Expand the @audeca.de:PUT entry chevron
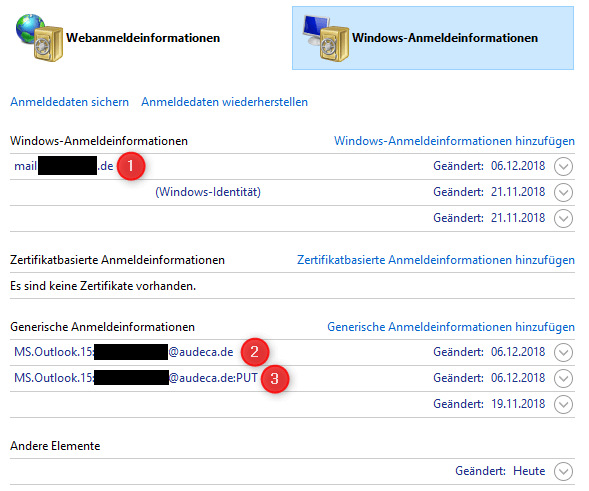This screenshot has width=589, height=491. [563, 378]
